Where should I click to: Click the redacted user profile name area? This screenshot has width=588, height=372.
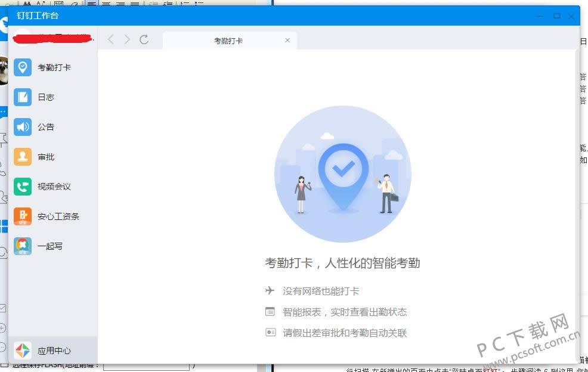point(52,37)
